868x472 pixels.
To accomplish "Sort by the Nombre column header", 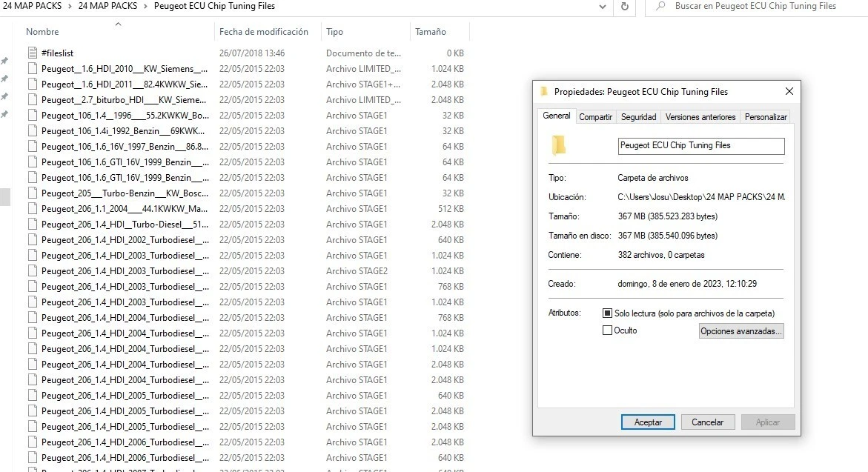I will (x=42, y=32).
